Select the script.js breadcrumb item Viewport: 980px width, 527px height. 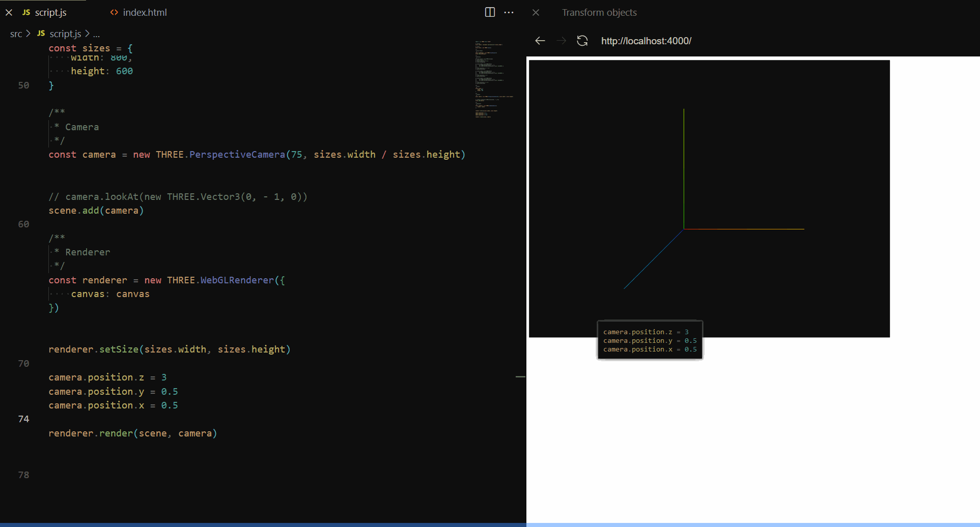click(65, 34)
